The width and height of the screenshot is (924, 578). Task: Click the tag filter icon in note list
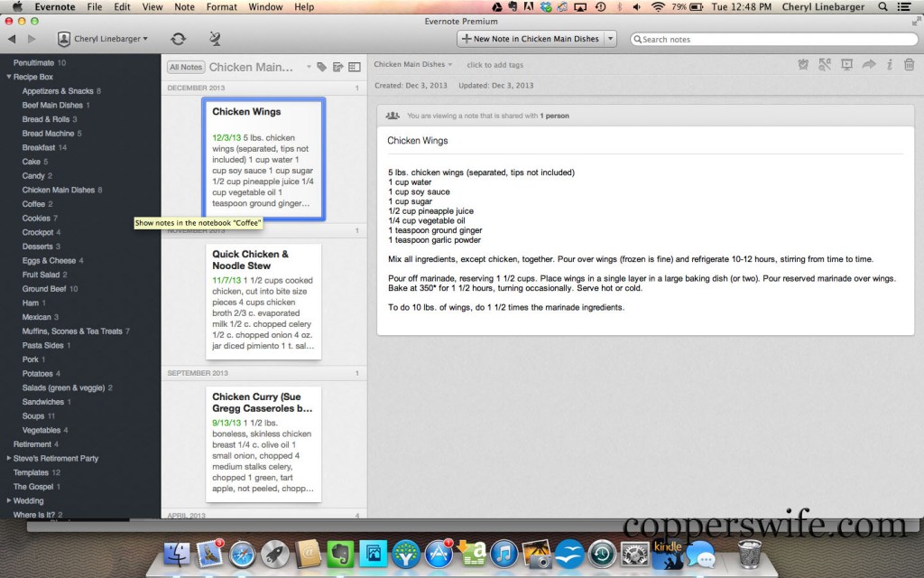(x=321, y=67)
